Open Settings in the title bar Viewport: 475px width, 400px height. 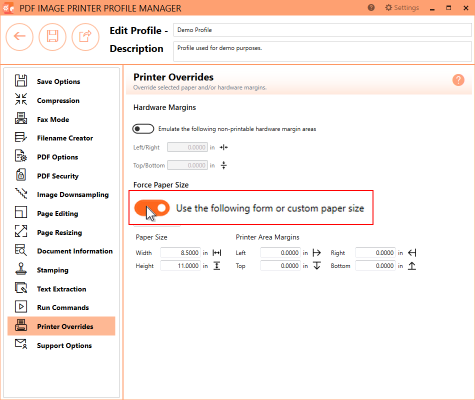tap(402, 8)
